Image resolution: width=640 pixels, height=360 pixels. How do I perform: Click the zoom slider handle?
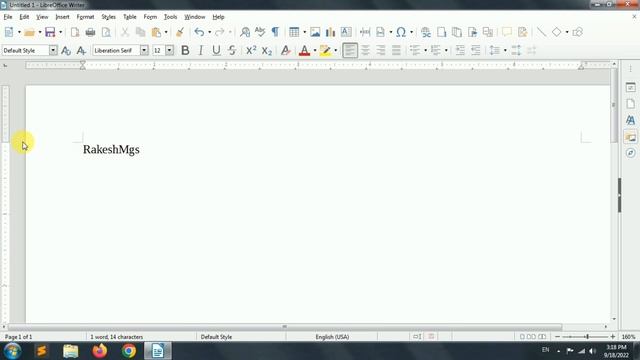[x=587, y=337]
